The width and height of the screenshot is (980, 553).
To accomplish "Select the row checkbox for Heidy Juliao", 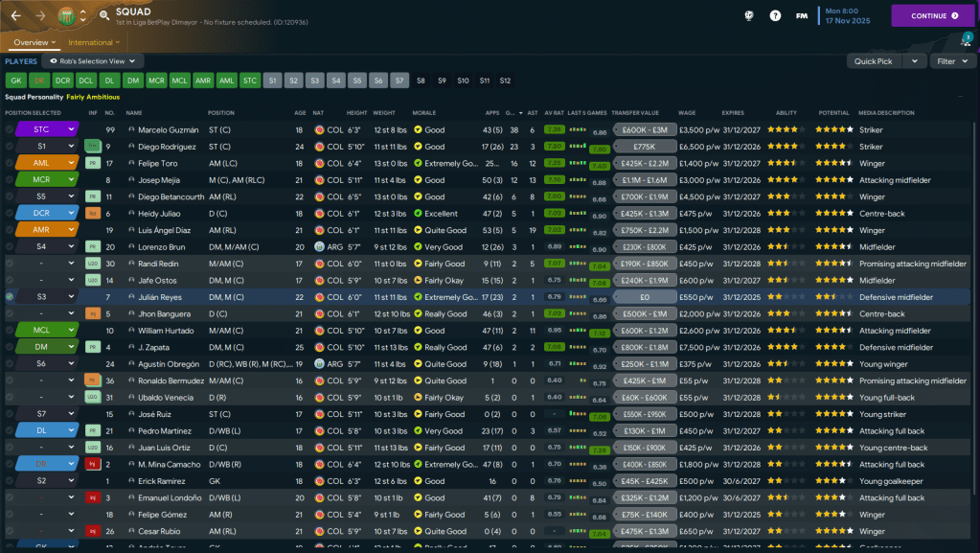I will click(10, 214).
